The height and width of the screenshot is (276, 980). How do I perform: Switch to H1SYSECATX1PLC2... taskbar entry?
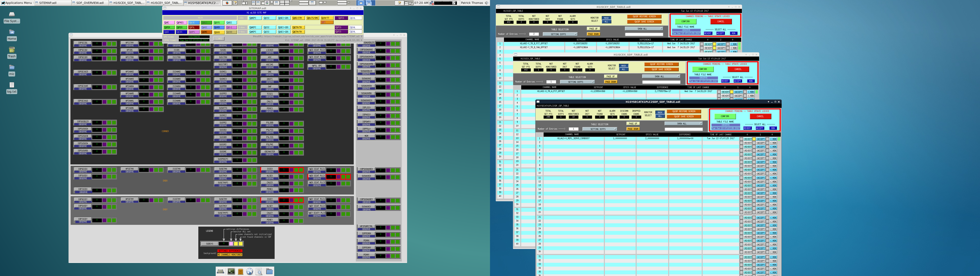point(202,3)
